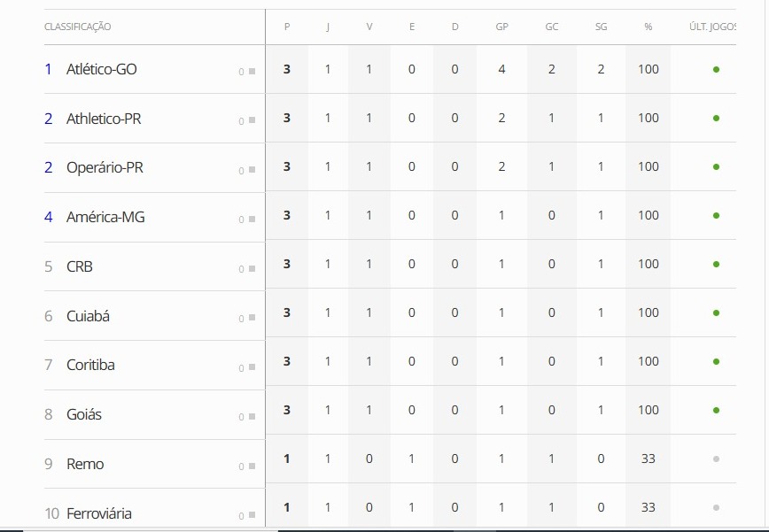This screenshot has width=769, height=532.
Task: Click the CLASSIFICAÇÃO header label
Action: coord(77,27)
